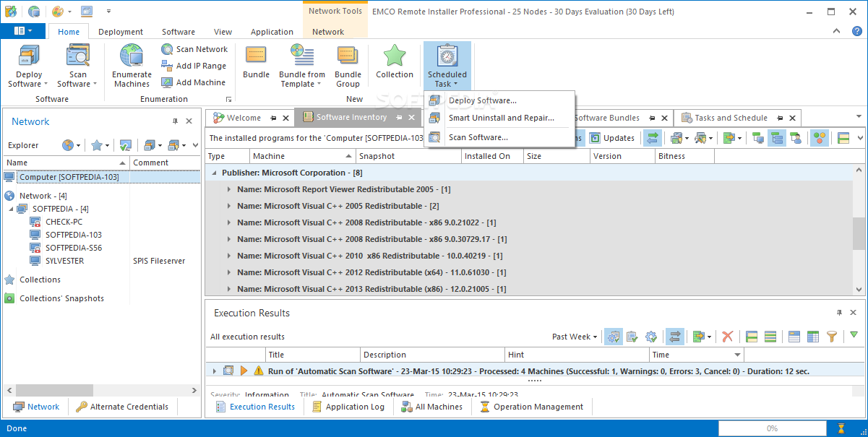The image size is (868, 437).
Task: Open the Scheduled Task ribbon button
Action: click(447, 66)
